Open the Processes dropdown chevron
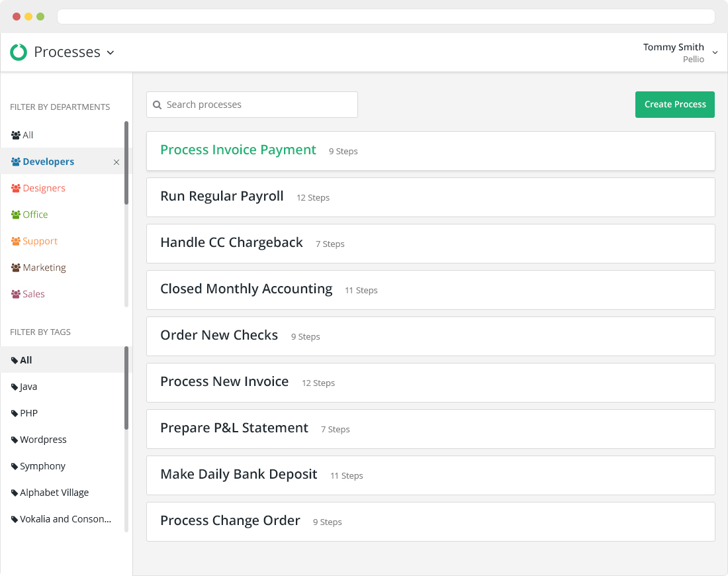The height and width of the screenshot is (576, 728). tap(111, 52)
